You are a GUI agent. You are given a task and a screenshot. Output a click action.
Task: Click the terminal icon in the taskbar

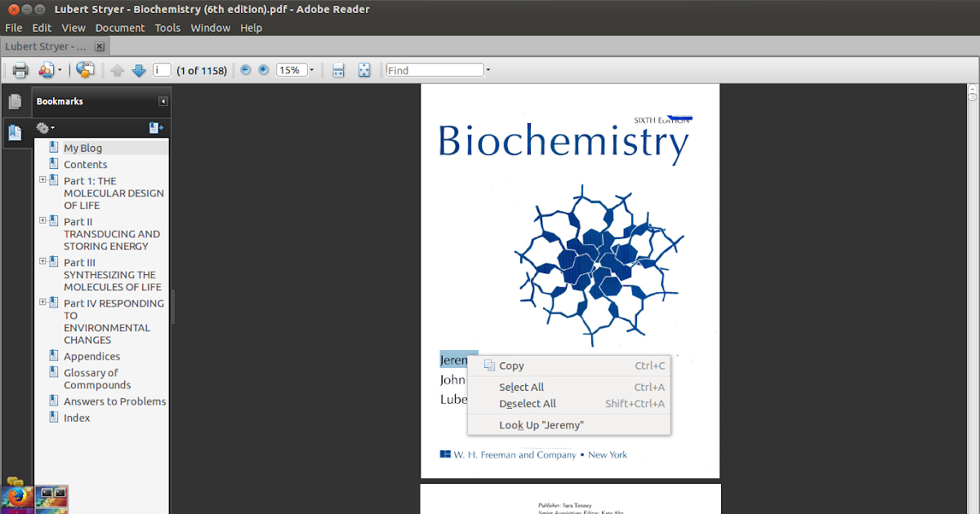pyautogui.click(x=51, y=498)
